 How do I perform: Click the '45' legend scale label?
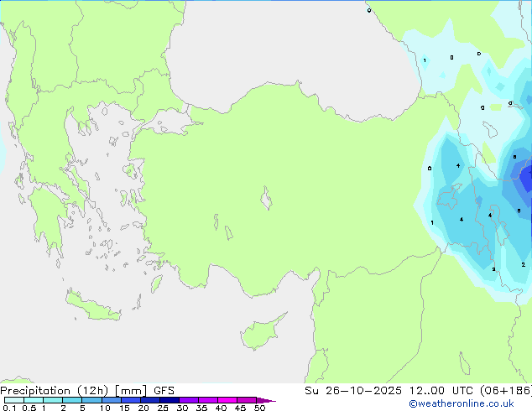(x=240, y=408)
